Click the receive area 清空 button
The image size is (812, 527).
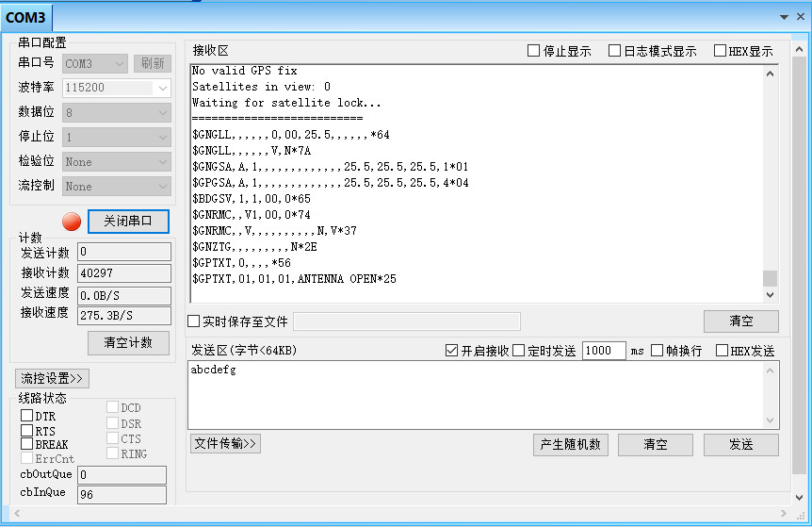pos(741,321)
